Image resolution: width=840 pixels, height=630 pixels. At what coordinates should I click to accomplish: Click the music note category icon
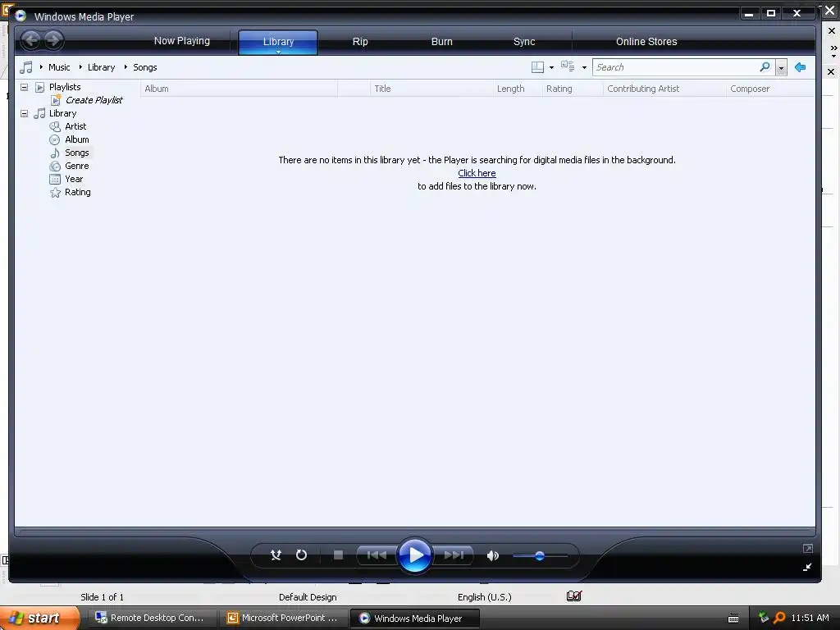point(25,67)
